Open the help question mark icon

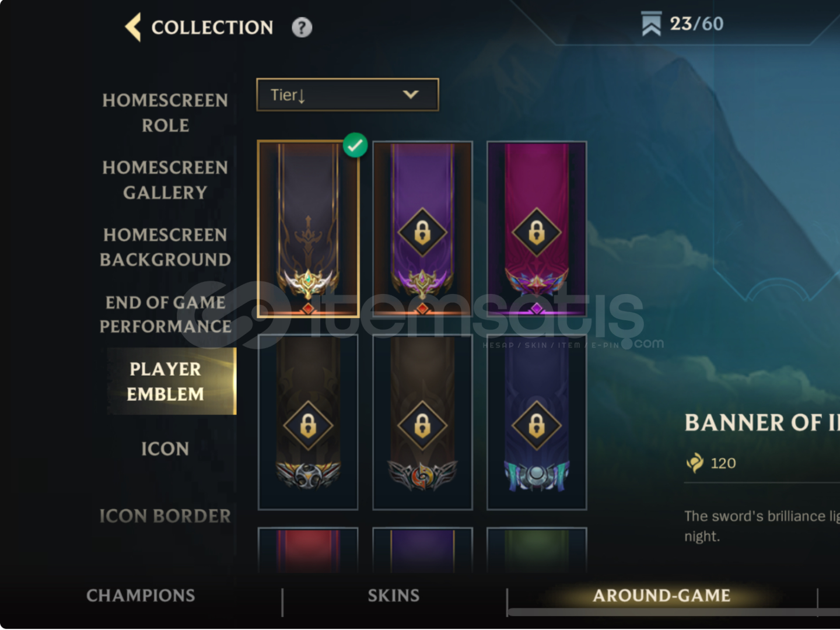pos(302,27)
